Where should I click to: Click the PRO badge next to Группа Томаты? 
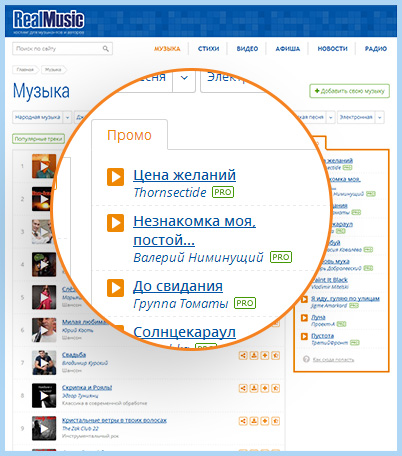pos(245,303)
